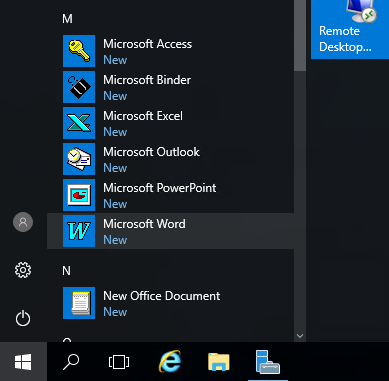Image resolution: width=389 pixels, height=381 pixels.
Task: Launch Microsoft Outlook envelope icon
Action: tap(79, 159)
